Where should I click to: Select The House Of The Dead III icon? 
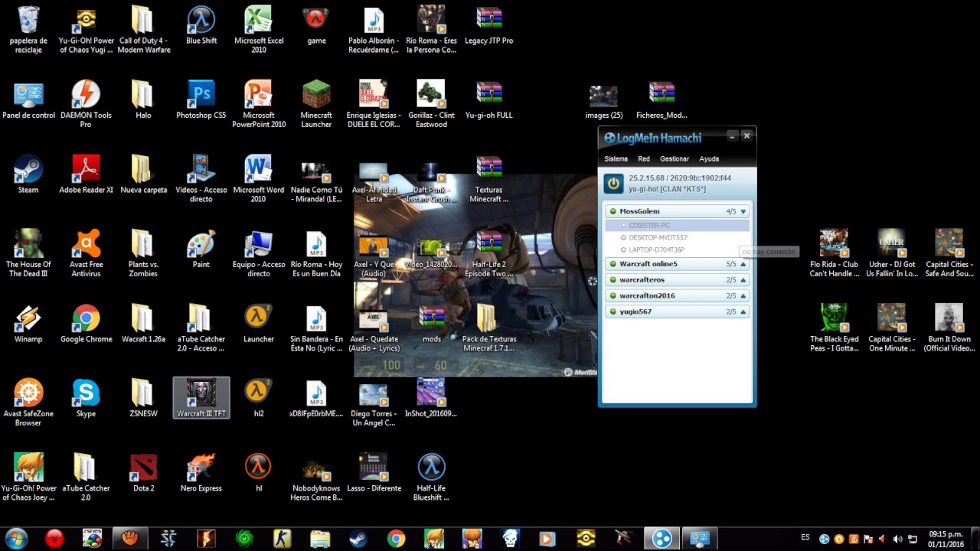(28, 254)
